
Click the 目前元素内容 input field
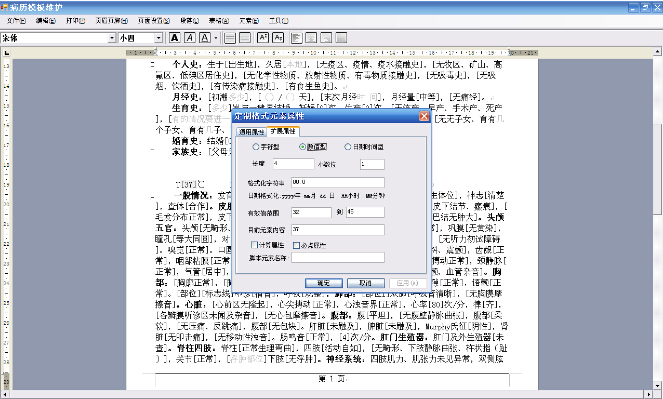(338, 230)
